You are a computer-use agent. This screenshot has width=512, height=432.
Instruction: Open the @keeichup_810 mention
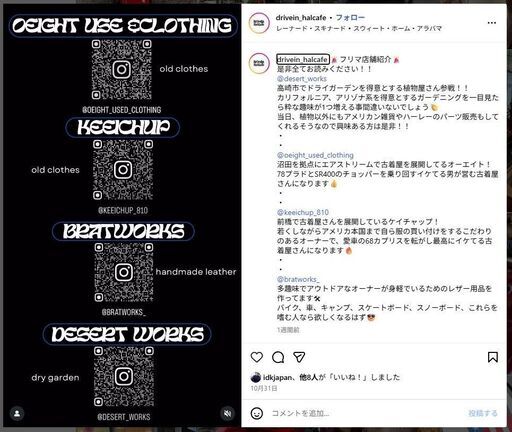(x=303, y=212)
